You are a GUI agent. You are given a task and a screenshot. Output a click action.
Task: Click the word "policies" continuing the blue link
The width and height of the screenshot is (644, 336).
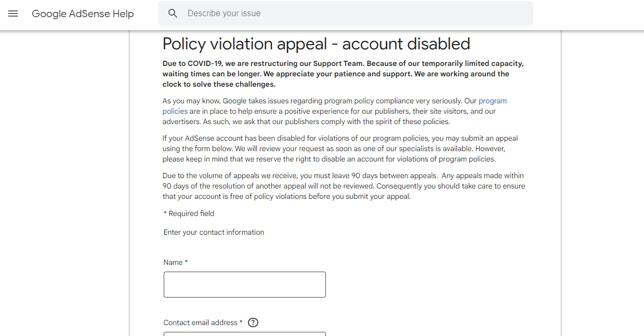[175, 111]
